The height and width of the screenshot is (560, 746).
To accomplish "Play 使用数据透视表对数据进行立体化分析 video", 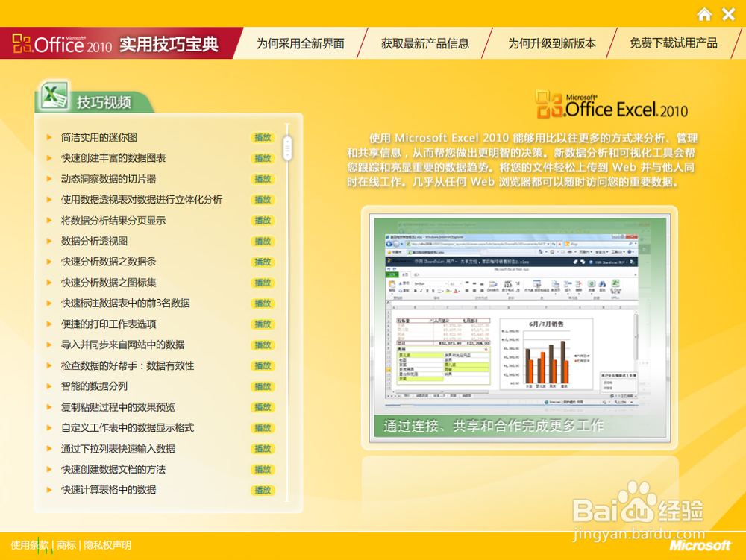I will [x=263, y=200].
